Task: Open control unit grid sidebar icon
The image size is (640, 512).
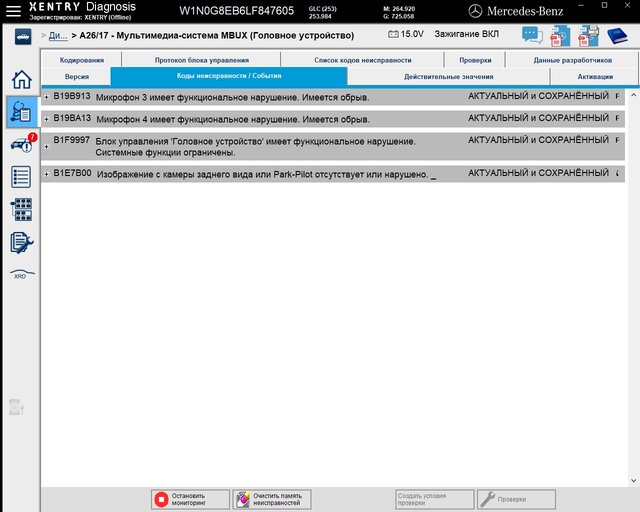Action: 22,209
